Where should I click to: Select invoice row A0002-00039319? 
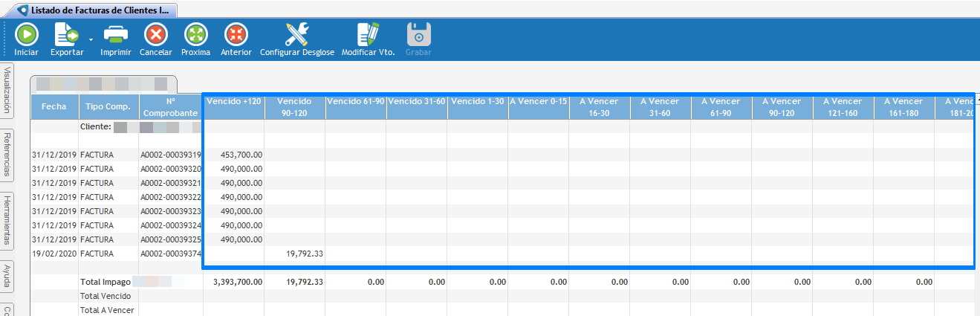(x=170, y=155)
